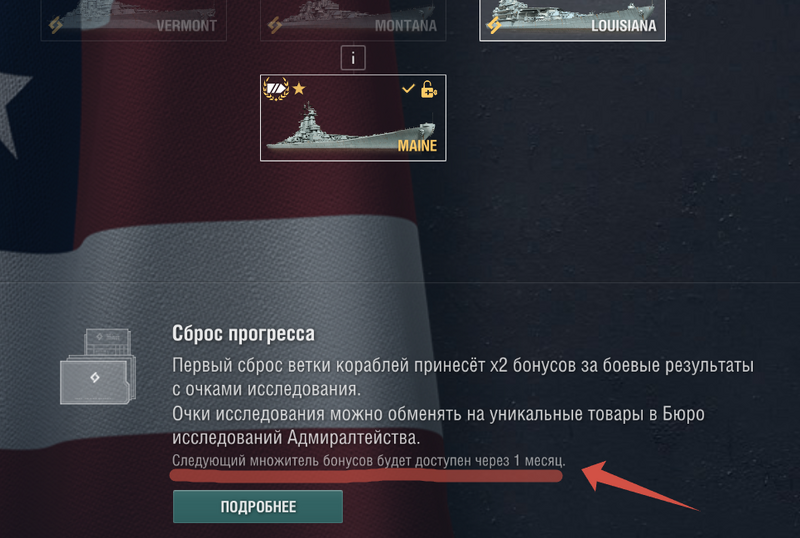Click the research points icon on Louisiana card
Screen dimensions: 800x538
pyautogui.click(x=493, y=25)
